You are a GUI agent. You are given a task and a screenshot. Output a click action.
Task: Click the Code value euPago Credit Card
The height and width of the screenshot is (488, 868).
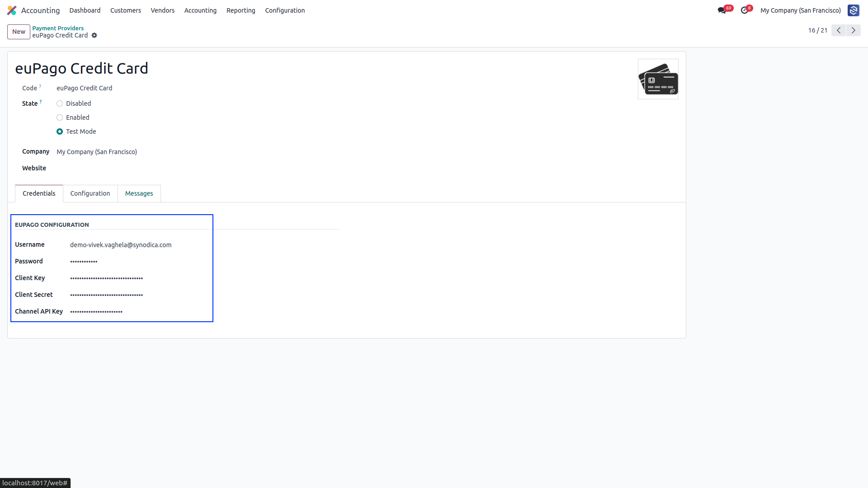click(x=84, y=88)
